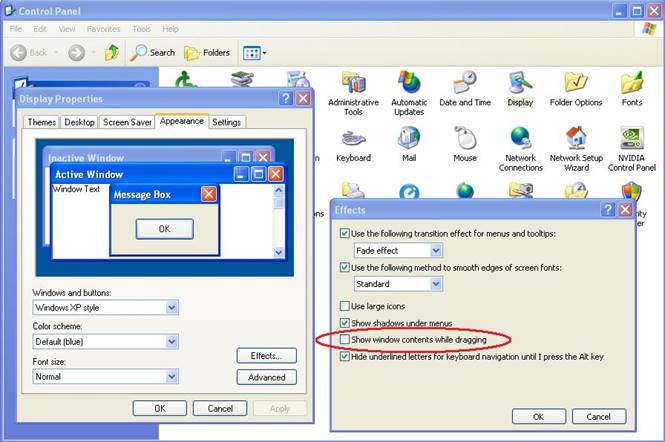Click the Effects... button

[266, 355]
